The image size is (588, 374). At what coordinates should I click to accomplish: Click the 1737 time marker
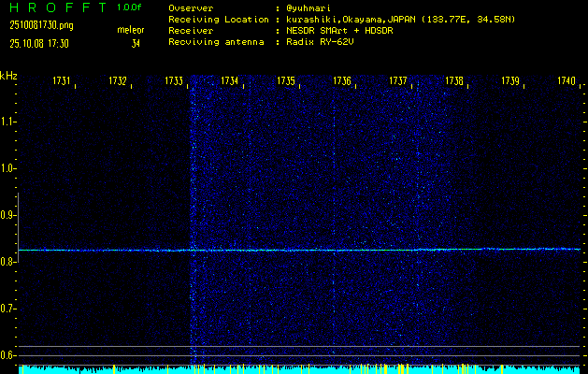[398, 80]
